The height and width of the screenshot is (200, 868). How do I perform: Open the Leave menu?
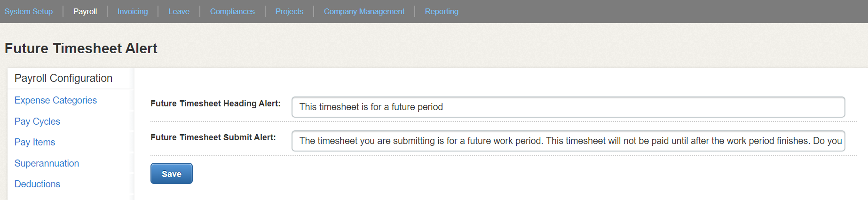[x=179, y=11]
